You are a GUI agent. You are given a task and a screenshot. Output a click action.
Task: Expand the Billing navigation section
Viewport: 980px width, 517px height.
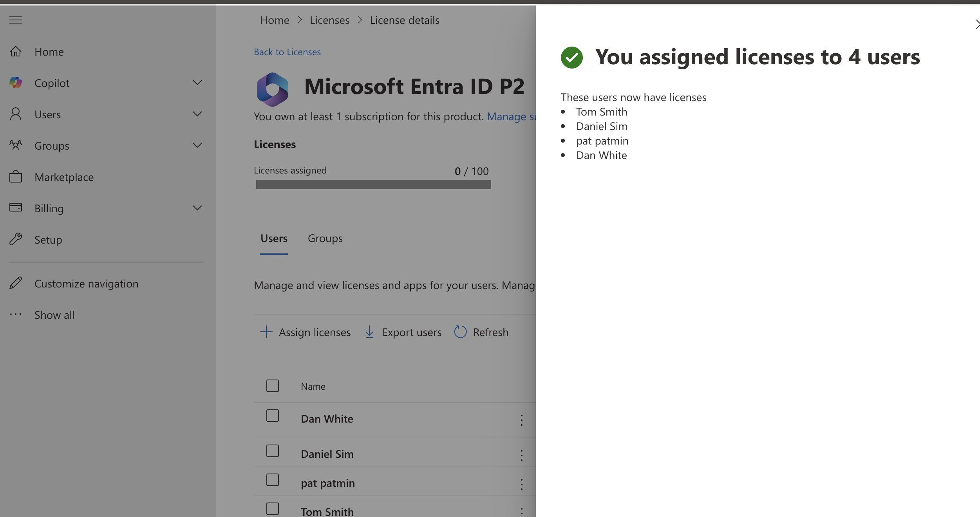[197, 208]
